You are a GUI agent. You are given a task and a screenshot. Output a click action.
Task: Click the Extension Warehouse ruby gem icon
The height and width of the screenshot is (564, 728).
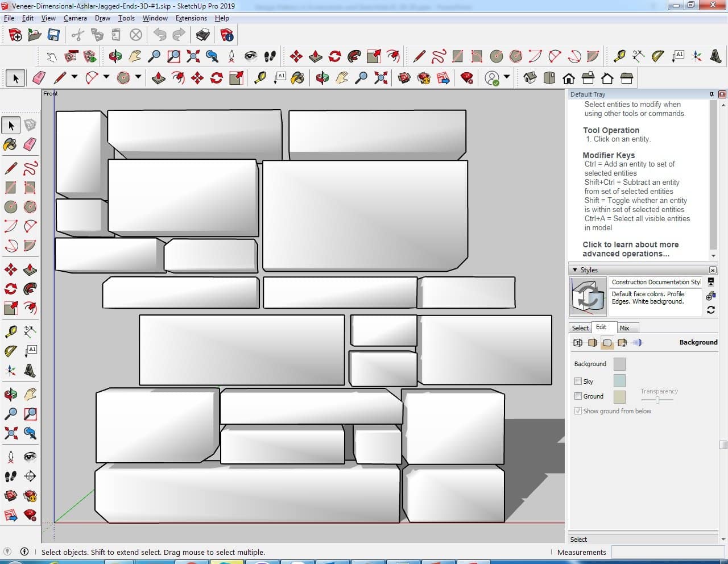coord(467,78)
